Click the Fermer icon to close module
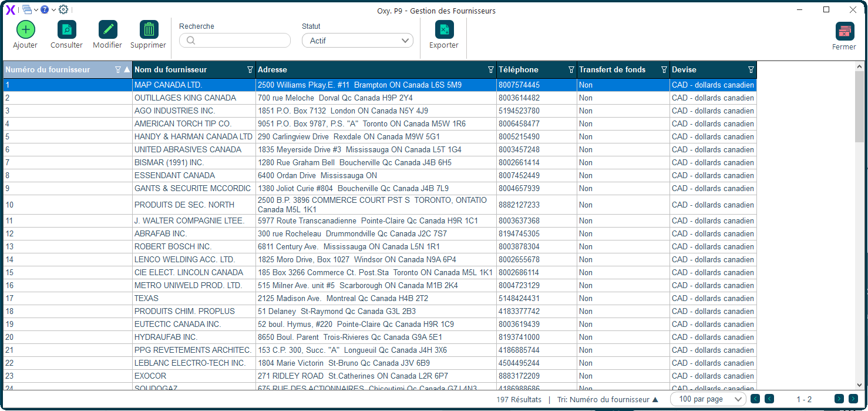Screen dimensions: 868x411 [x=845, y=31]
